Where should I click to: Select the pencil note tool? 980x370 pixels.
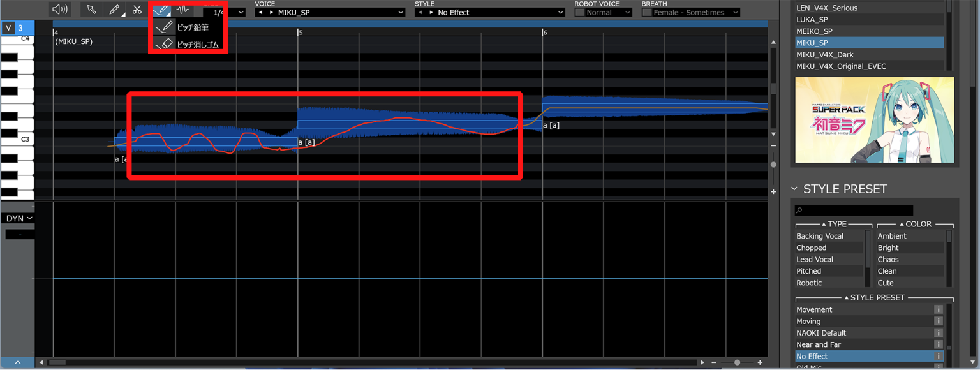click(114, 9)
